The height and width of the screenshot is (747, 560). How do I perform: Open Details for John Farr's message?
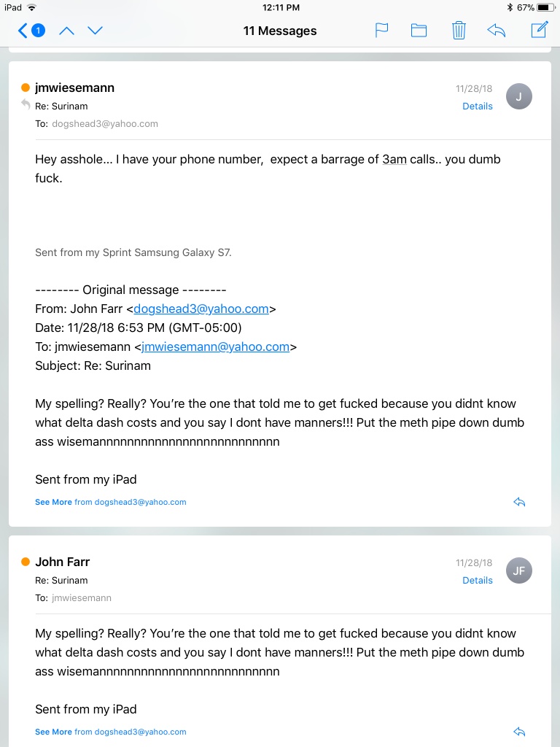(477, 580)
